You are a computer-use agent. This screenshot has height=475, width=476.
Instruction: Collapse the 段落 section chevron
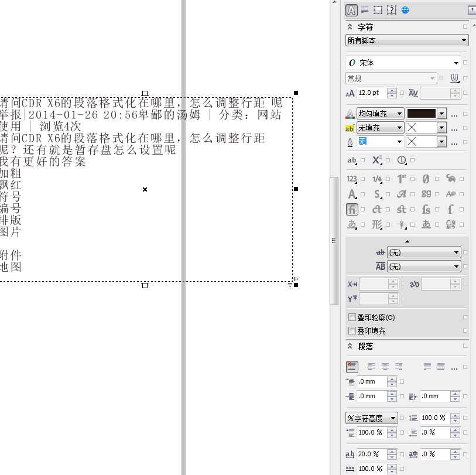pos(350,346)
